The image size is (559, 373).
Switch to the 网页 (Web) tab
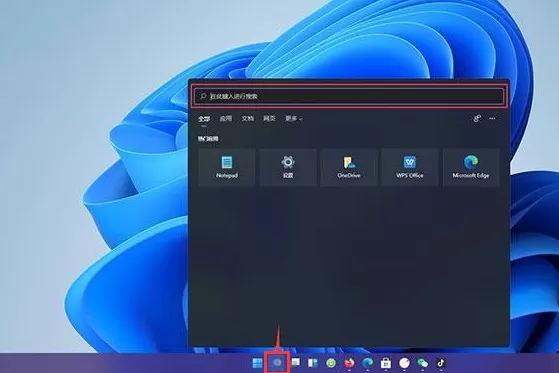point(269,118)
